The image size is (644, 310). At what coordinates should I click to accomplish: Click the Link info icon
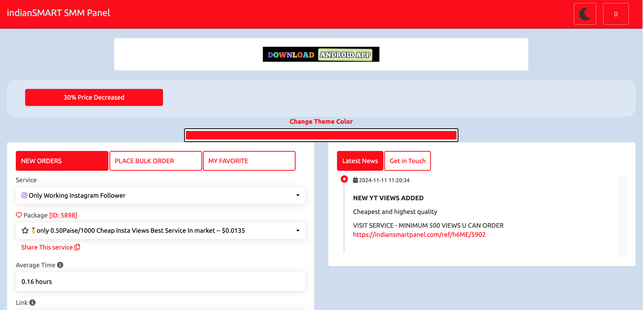[32, 302]
